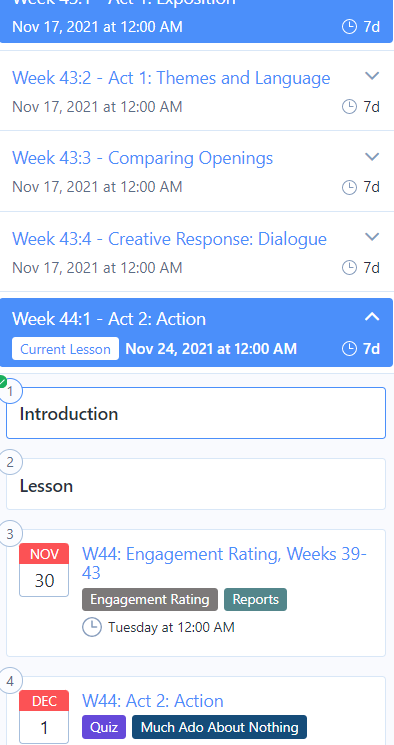Click the Engagement Rating tag
The width and height of the screenshot is (394, 745).
pyautogui.click(x=150, y=600)
